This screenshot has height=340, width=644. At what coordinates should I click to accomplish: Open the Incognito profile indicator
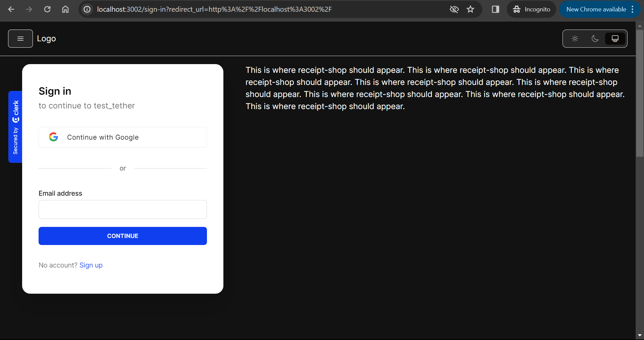[x=532, y=9]
